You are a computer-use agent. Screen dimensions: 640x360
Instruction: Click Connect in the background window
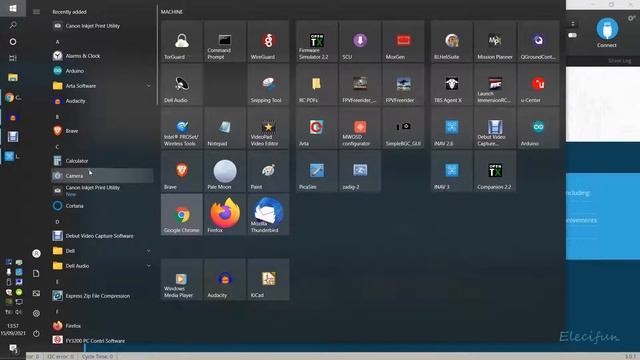pos(607,33)
